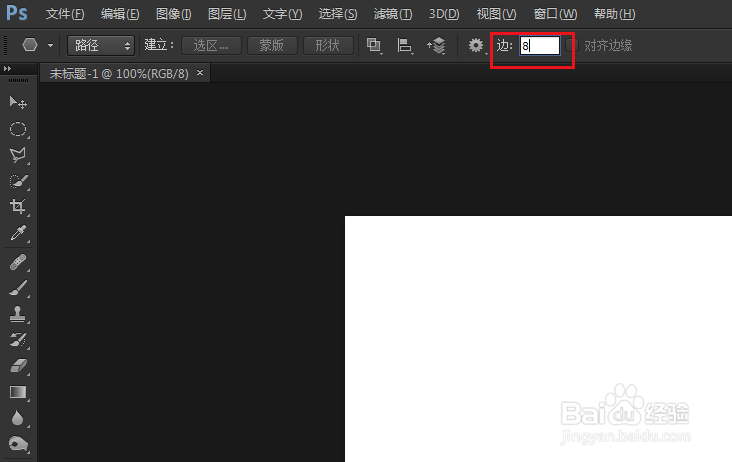Image resolution: width=732 pixels, height=462 pixels.
Task: Open the path arrangement icon
Action: (436, 45)
